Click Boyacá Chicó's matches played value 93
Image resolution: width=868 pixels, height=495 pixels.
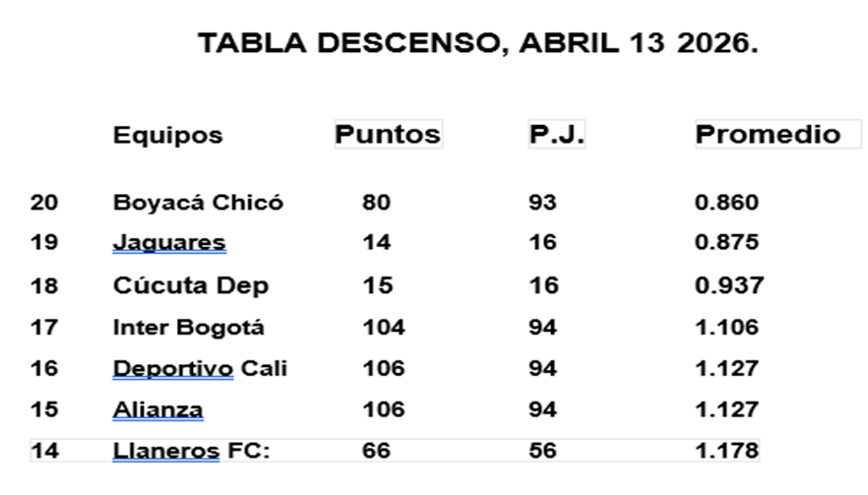click(542, 203)
